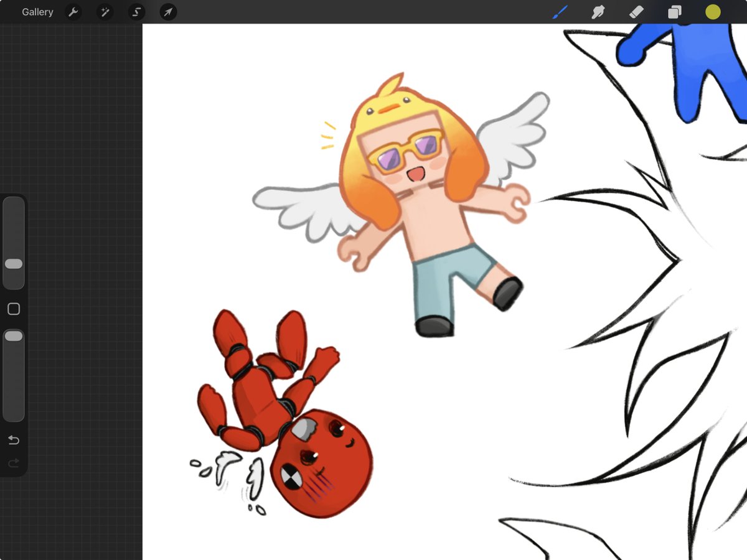
Task: Select the Smudge tool
Action: point(598,12)
